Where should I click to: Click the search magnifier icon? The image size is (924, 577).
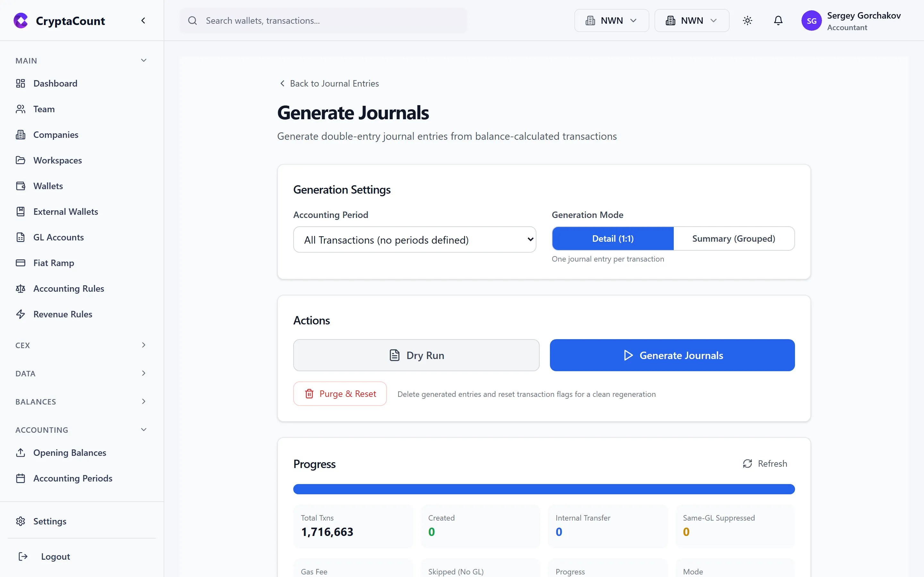193,21
